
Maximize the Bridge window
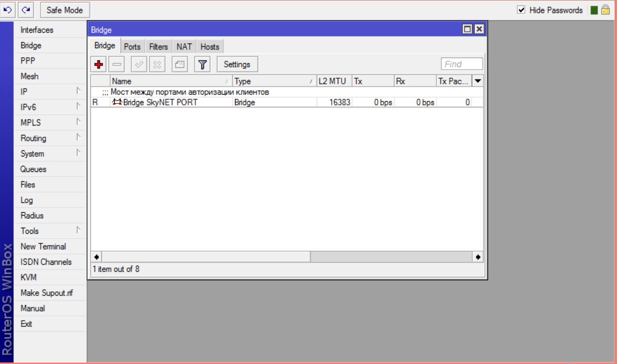(x=468, y=30)
